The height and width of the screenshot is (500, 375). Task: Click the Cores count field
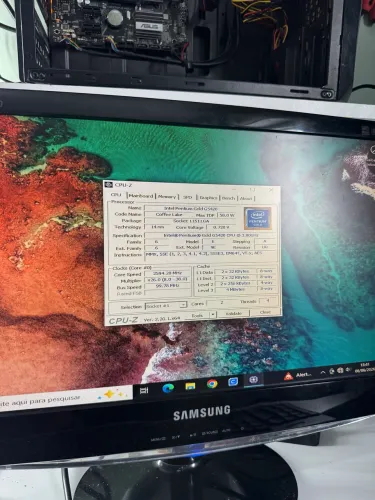coord(222,303)
